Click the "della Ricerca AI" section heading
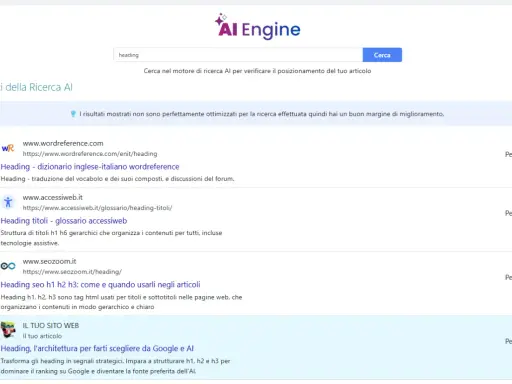The width and height of the screenshot is (512, 384). point(36,87)
